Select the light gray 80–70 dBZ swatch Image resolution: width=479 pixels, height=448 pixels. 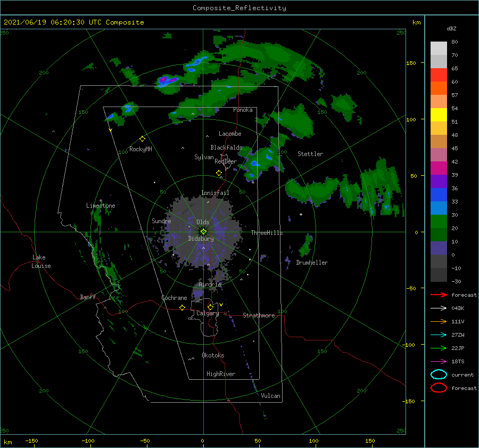(439, 48)
